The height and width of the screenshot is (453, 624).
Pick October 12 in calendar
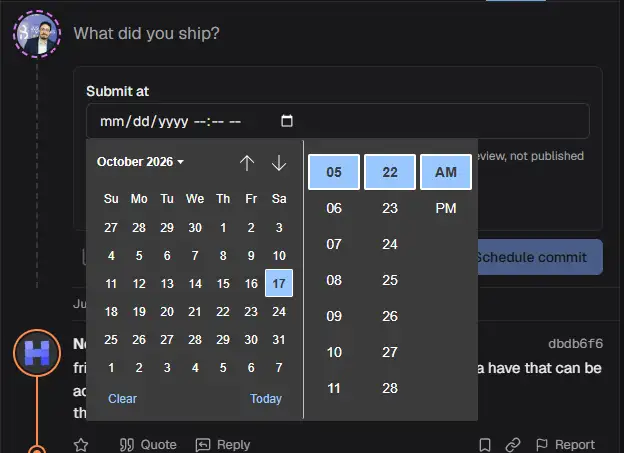139,283
